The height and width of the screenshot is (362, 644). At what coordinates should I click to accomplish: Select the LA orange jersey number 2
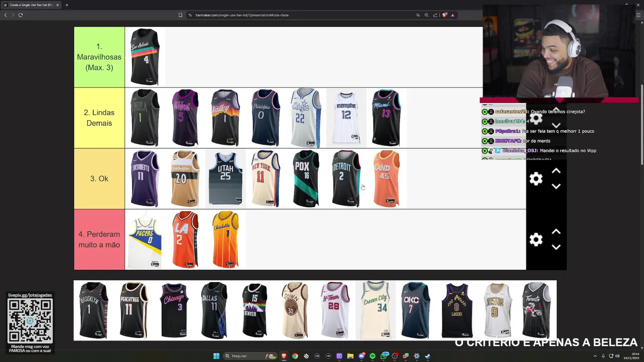pyautogui.click(x=185, y=239)
